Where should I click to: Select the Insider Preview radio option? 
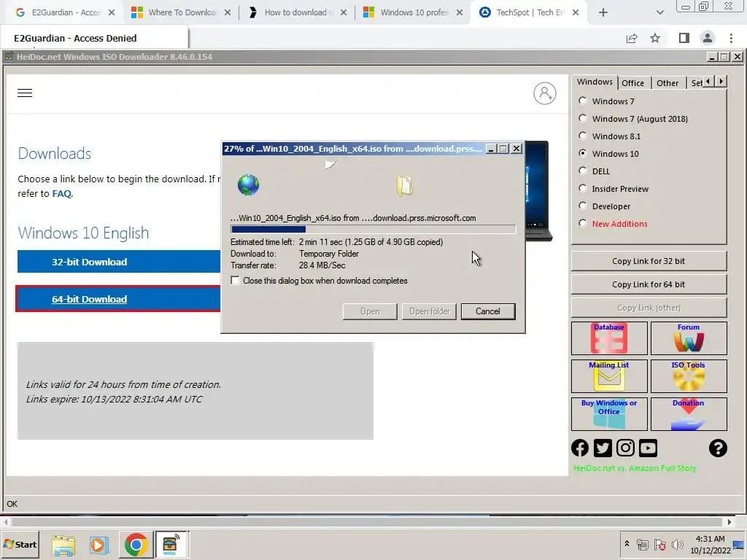pos(583,188)
